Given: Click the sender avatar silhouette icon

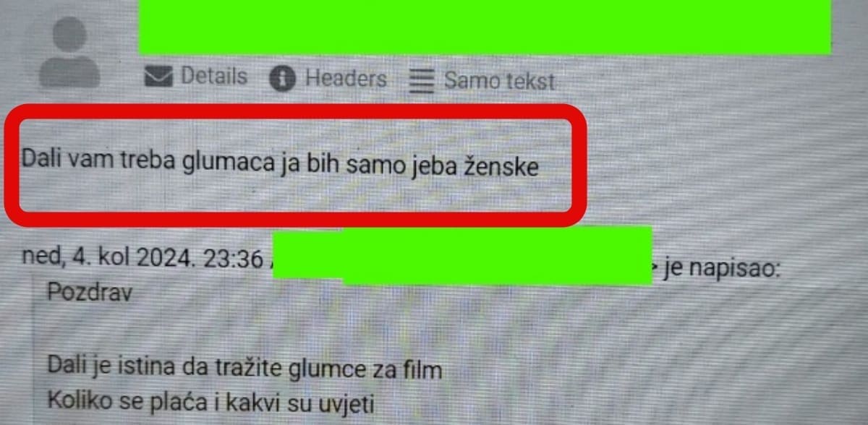Looking at the screenshot, I should [x=69, y=51].
